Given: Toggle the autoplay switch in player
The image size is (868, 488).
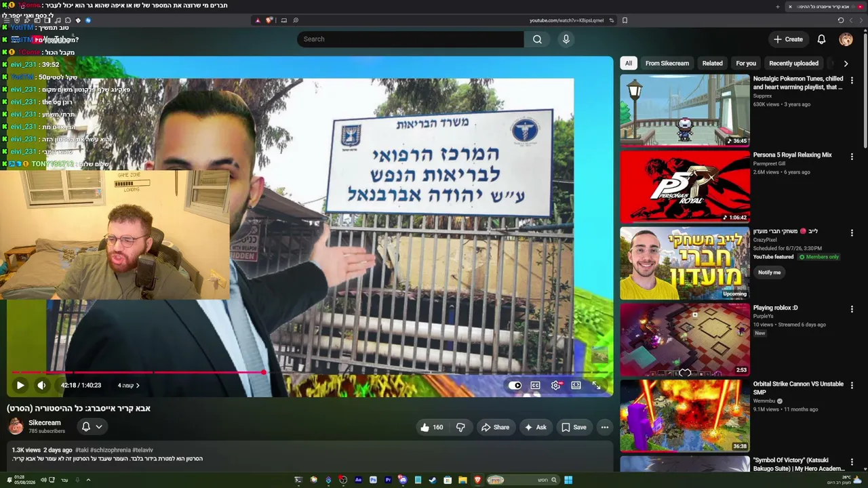Looking at the screenshot, I should pyautogui.click(x=515, y=385).
